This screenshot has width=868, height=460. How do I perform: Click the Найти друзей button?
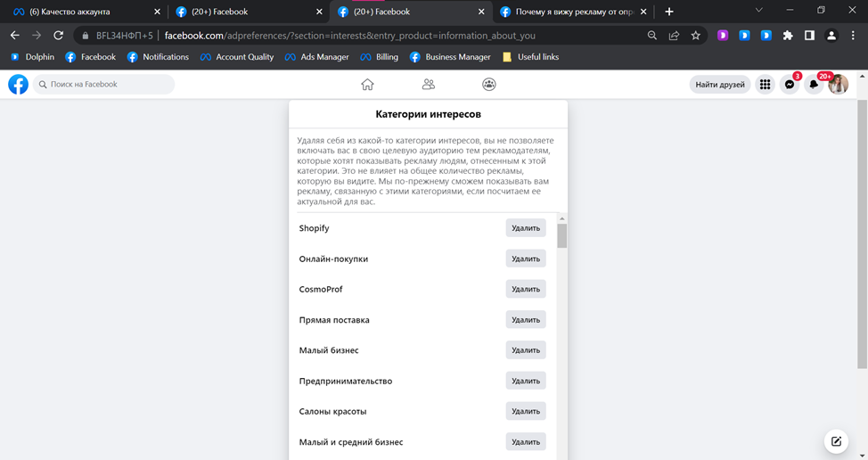[720, 85]
